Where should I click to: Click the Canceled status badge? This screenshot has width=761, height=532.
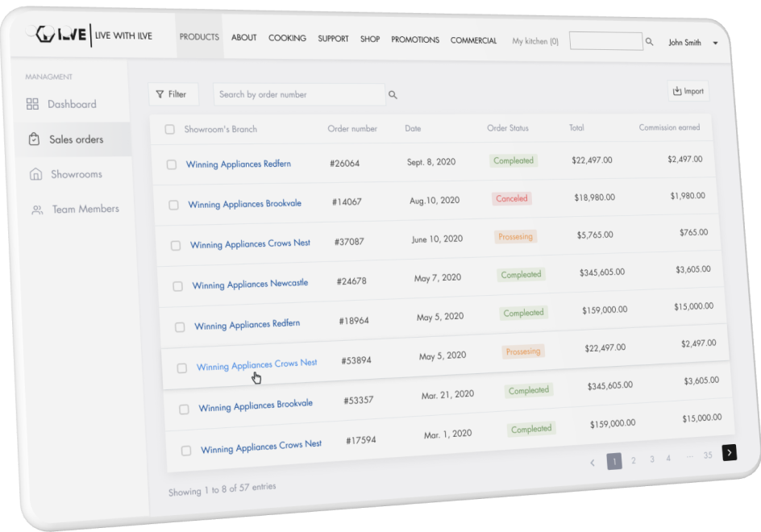(x=512, y=198)
